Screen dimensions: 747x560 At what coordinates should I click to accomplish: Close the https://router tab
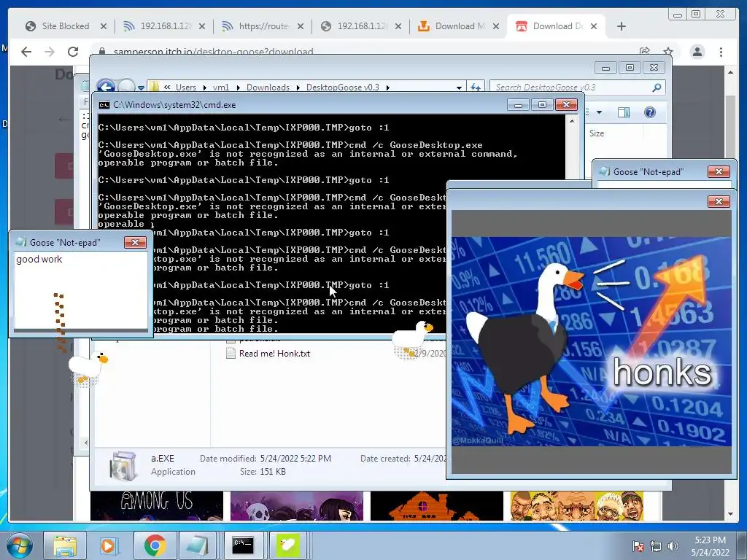tap(300, 26)
